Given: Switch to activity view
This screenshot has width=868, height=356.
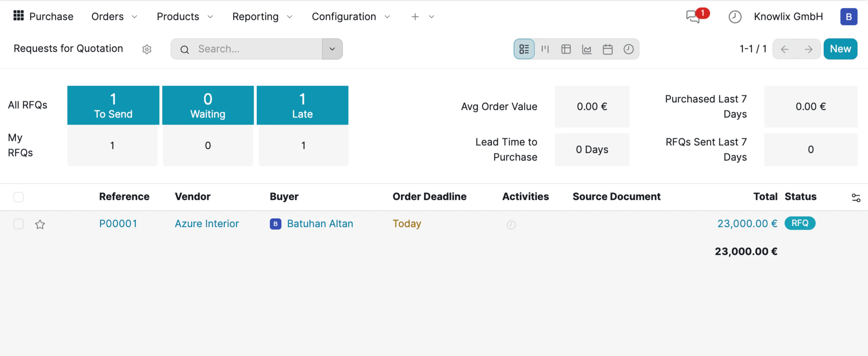Looking at the screenshot, I should pos(628,49).
